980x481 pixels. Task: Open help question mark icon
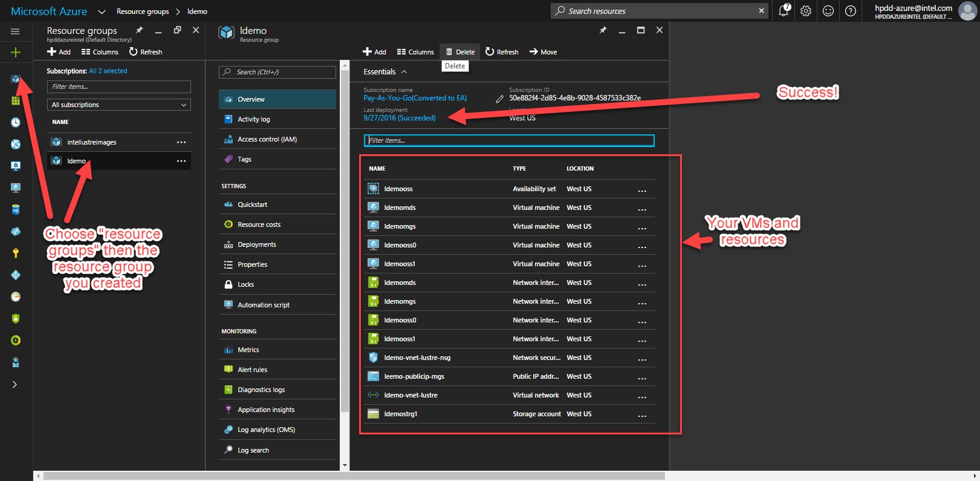tap(851, 11)
